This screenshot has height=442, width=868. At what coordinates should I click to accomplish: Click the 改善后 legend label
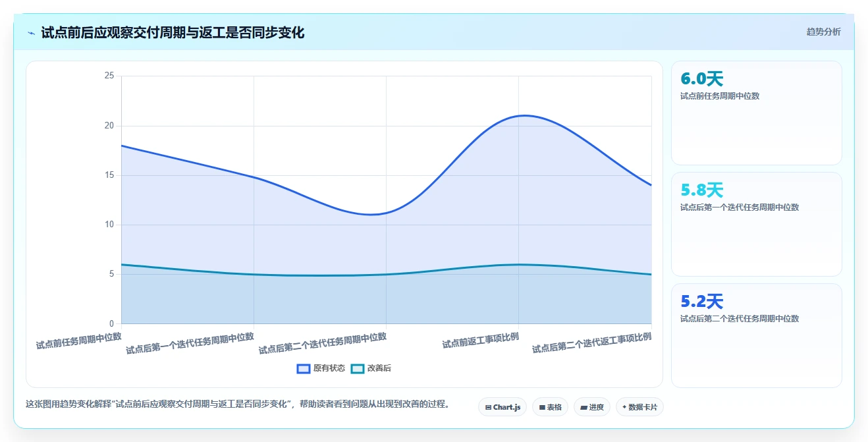[x=379, y=368]
